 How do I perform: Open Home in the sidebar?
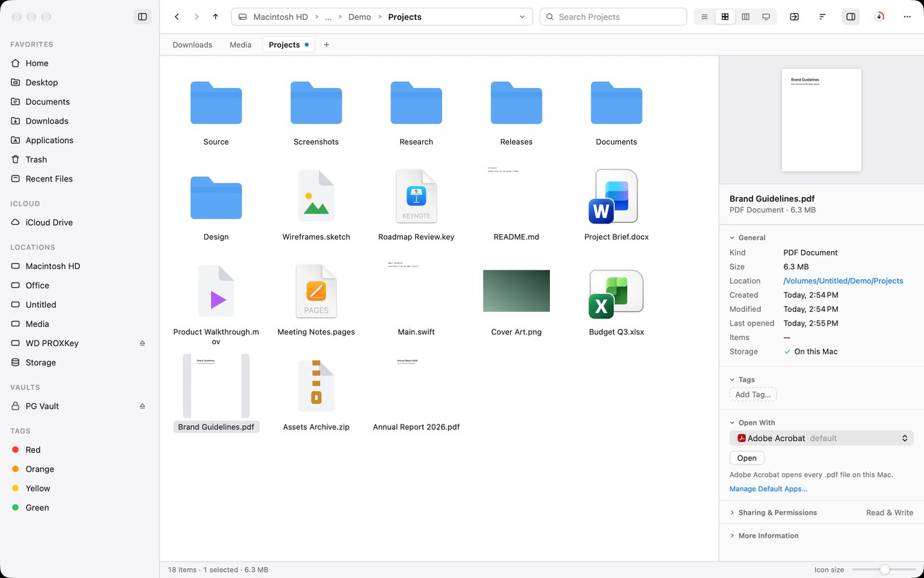[80, 63]
